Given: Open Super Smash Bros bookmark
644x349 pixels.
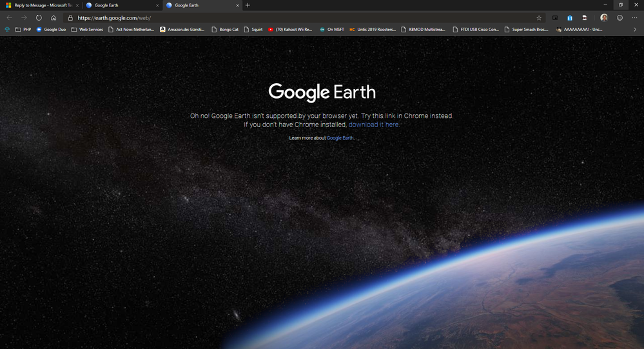Looking at the screenshot, I should [526, 30].
